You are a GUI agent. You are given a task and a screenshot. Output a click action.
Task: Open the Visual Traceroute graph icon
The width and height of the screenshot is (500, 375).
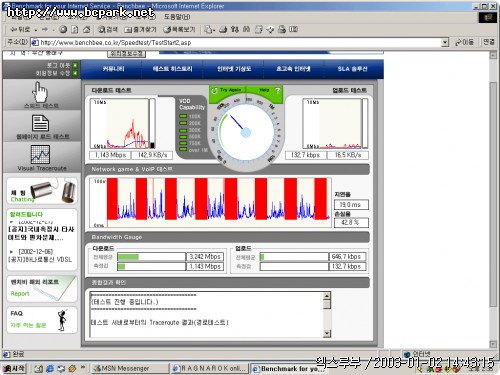point(40,154)
